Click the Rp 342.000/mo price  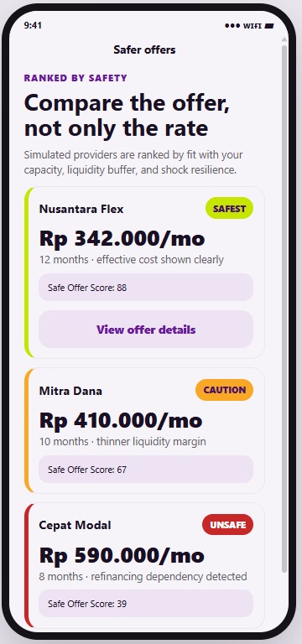coord(122,239)
